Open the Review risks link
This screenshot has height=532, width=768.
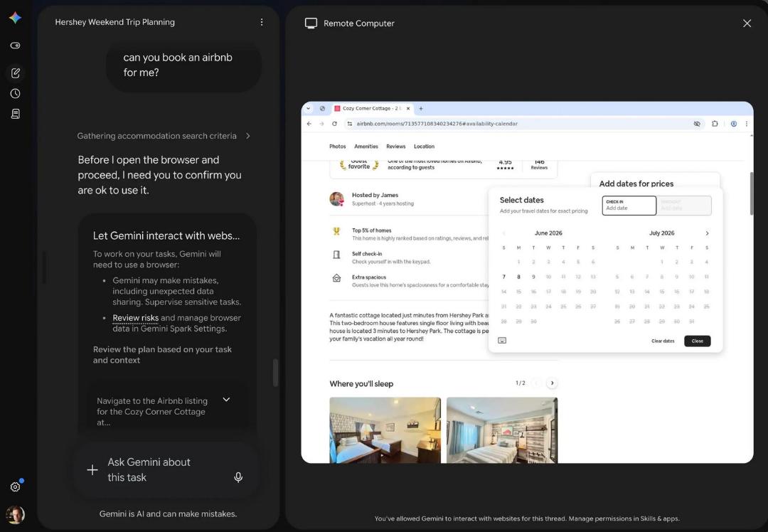point(135,317)
